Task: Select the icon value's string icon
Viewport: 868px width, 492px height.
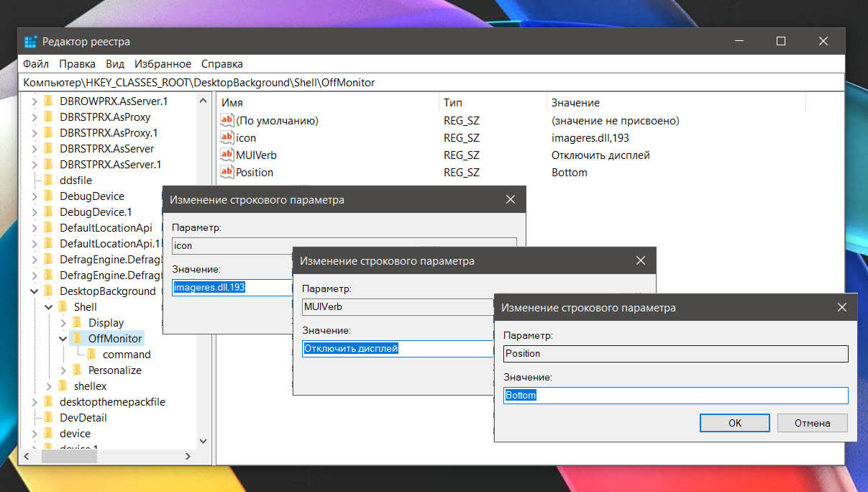Action: pos(227,137)
